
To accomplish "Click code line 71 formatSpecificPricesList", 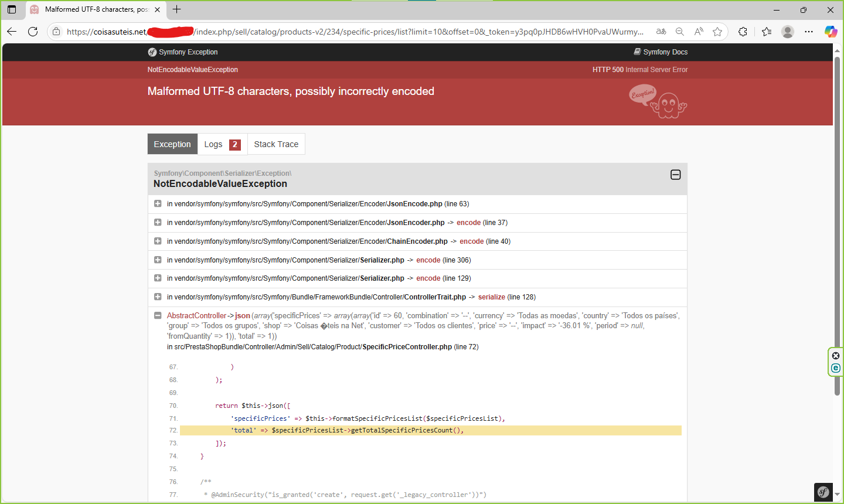I will click(x=368, y=418).
